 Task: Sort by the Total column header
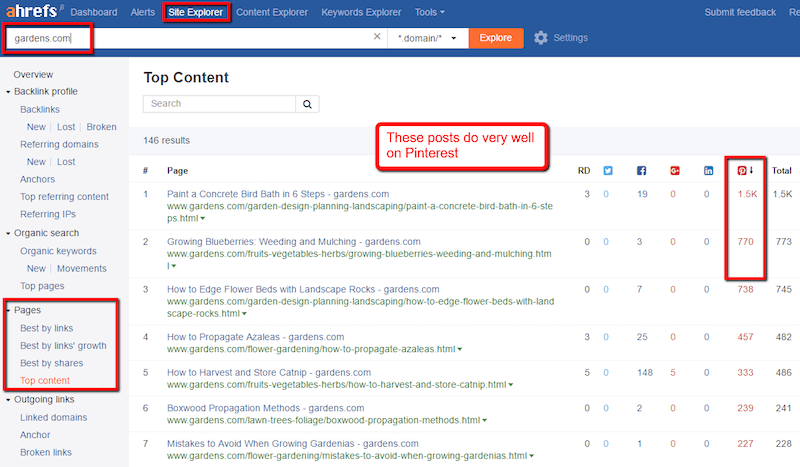tap(782, 170)
